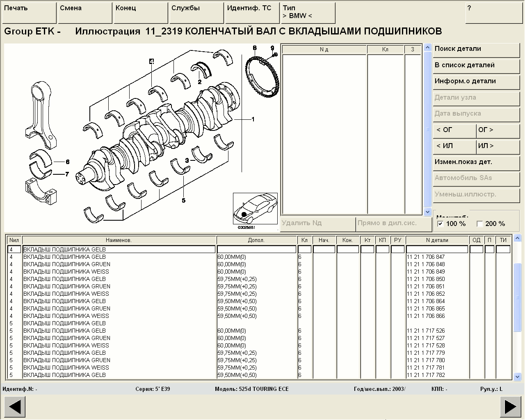Select part number 11 21 1 717 779

[426, 353]
